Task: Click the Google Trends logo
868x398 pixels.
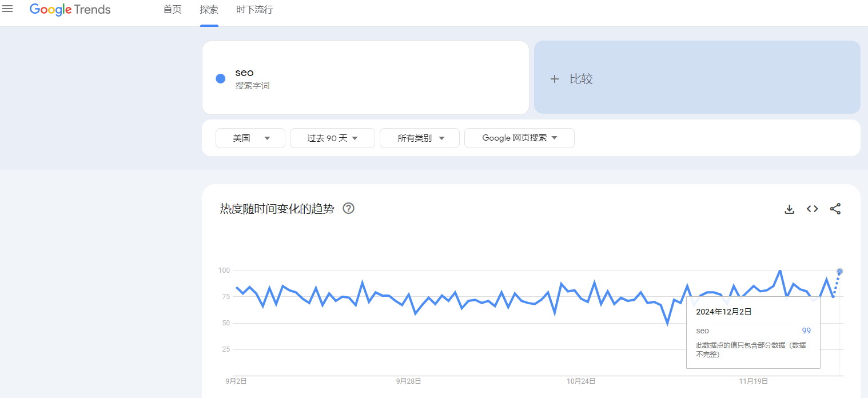Action: click(x=70, y=10)
